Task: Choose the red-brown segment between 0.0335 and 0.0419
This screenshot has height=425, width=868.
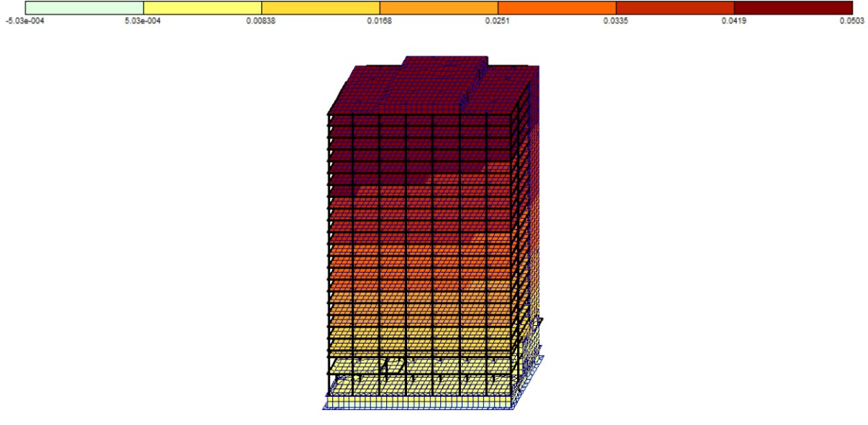Action: coord(675,8)
